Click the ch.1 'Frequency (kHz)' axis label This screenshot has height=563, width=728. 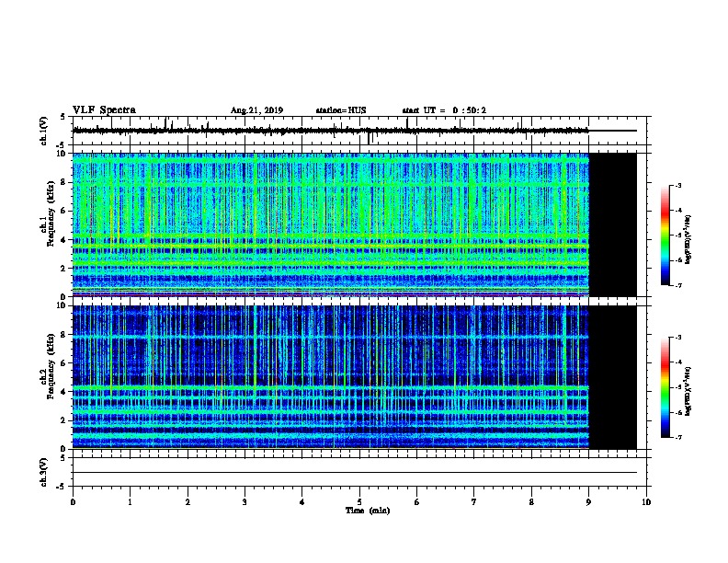(x=51, y=213)
